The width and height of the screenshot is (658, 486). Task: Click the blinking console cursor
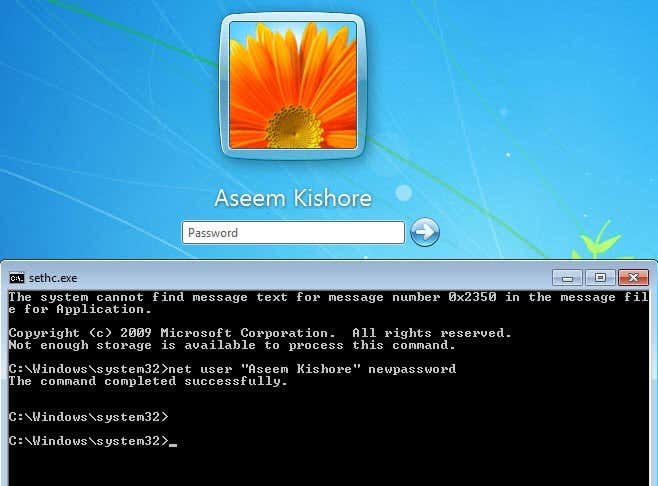pos(172,444)
